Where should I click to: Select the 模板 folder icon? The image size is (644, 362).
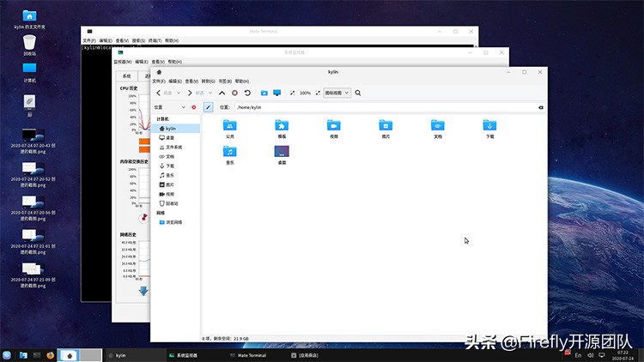[282, 125]
